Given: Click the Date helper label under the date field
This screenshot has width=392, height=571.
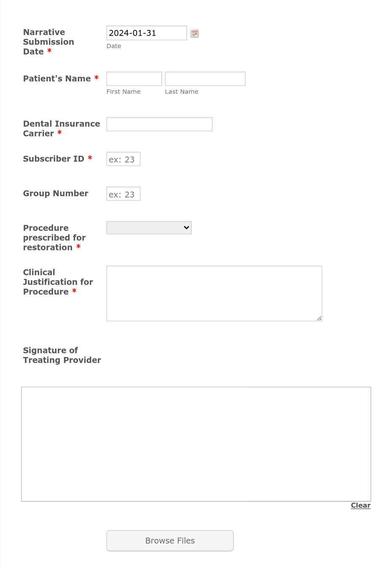Looking at the screenshot, I should [113, 46].
